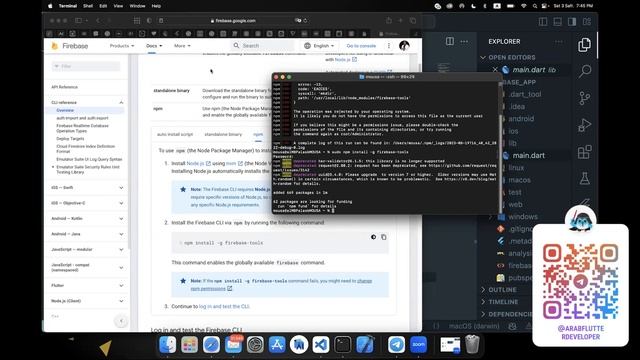Open the windows folder in Explorer tree
This screenshot has height=360, width=640.
523,217
